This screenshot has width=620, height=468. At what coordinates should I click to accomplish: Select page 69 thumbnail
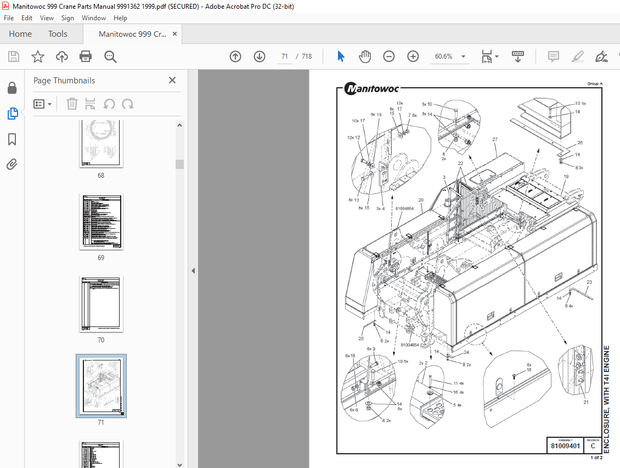101,222
